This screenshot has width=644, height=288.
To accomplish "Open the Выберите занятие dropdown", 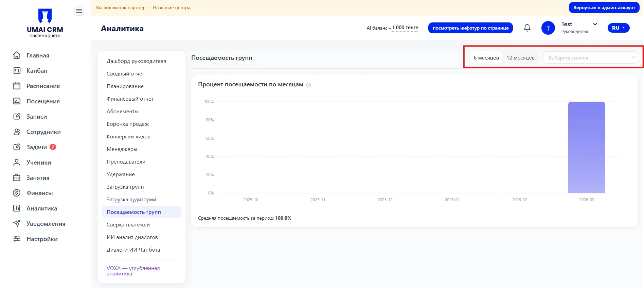I will coord(591,58).
